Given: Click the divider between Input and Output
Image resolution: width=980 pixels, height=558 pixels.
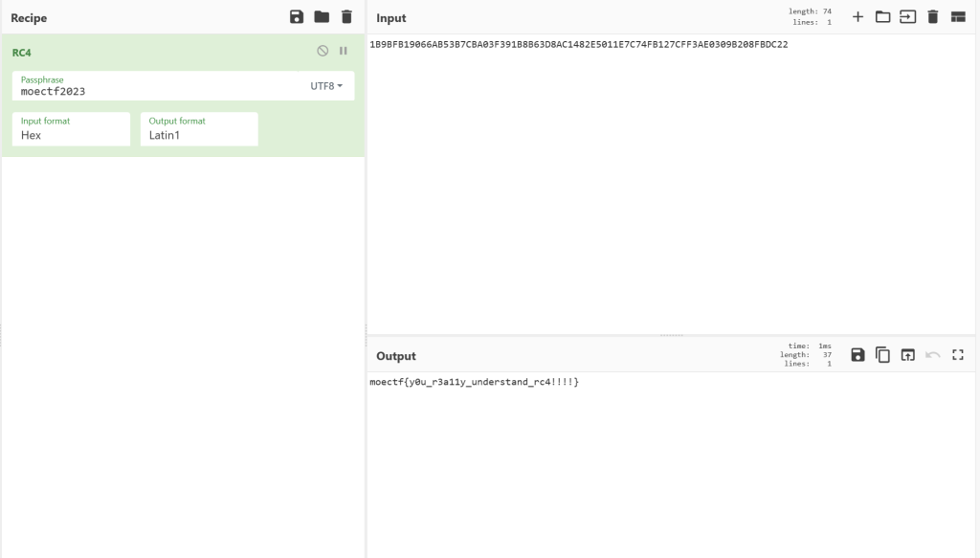Looking at the screenshot, I should (x=671, y=335).
